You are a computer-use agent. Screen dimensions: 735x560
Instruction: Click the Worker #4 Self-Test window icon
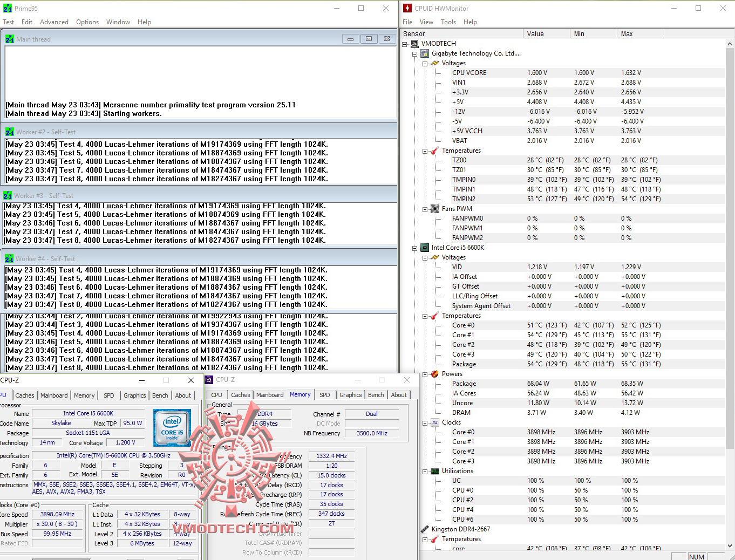click(9, 258)
